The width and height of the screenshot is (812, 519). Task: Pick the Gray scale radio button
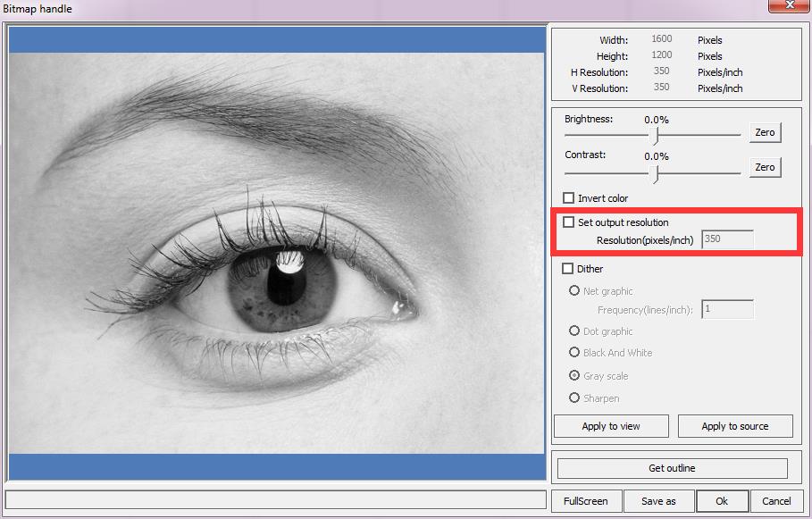pyautogui.click(x=574, y=376)
